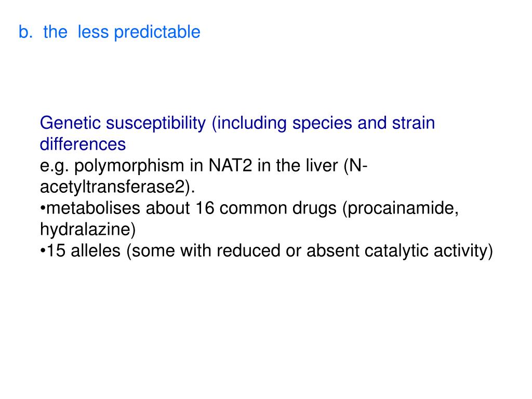Click the text '15 alleles'
This screenshot has width=532, height=399.
pyautogui.click(x=84, y=251)
